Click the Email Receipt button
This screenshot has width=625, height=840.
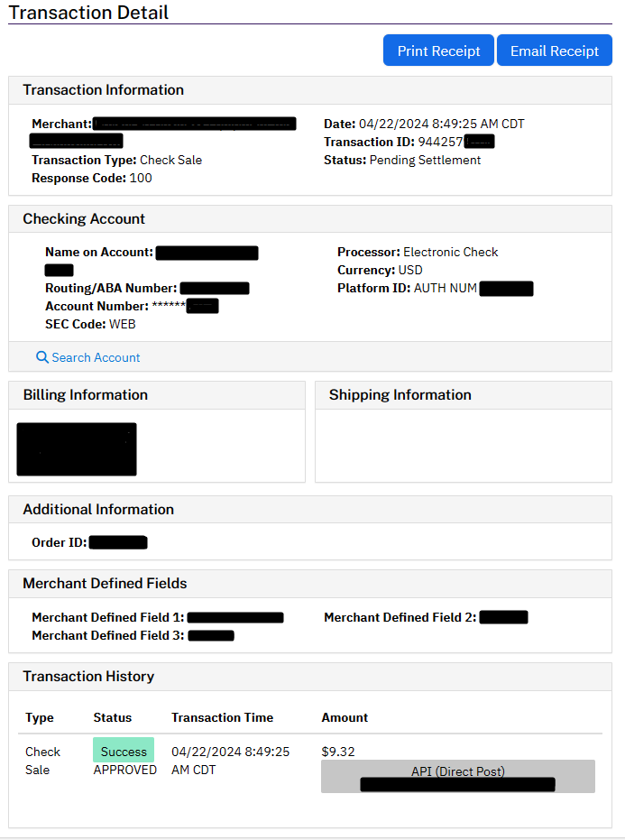pos(555,51)
